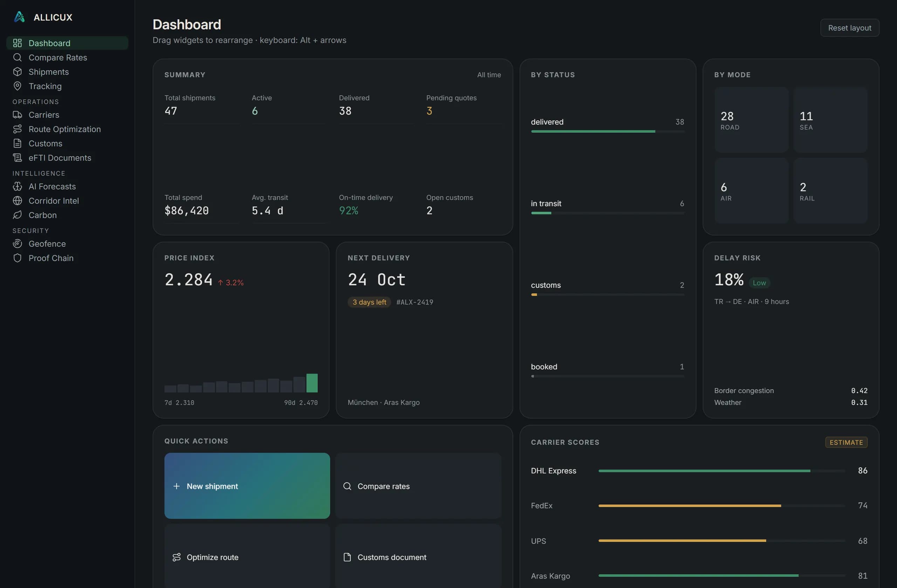Click the Customs document icon in sidebar
The width and height of the screenshot is (897, 588).
click(x=17, y=143)
